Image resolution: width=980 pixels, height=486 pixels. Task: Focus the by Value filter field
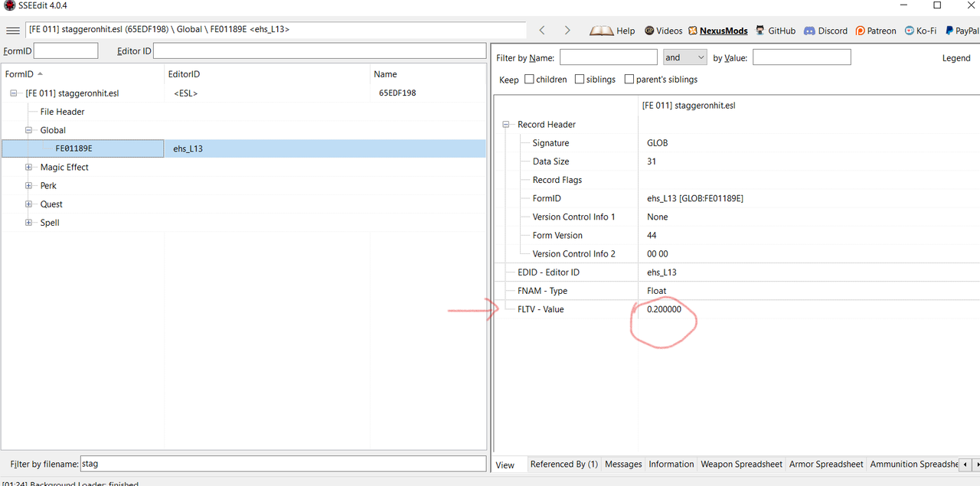pyautogui.click(x=802, y=57)
